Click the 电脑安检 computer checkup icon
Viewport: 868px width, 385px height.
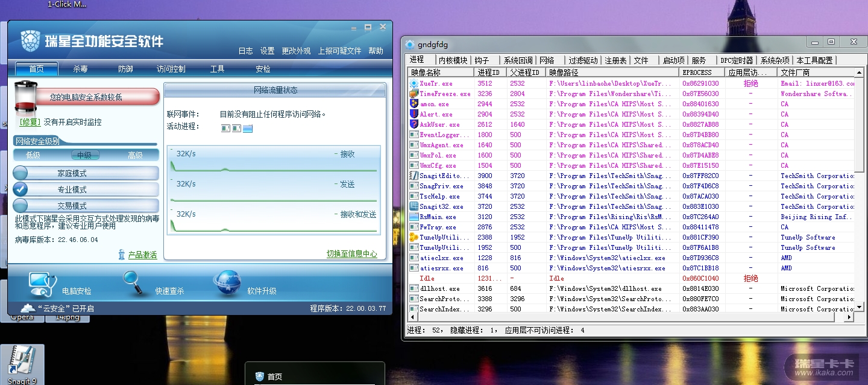tap(43, 282)
